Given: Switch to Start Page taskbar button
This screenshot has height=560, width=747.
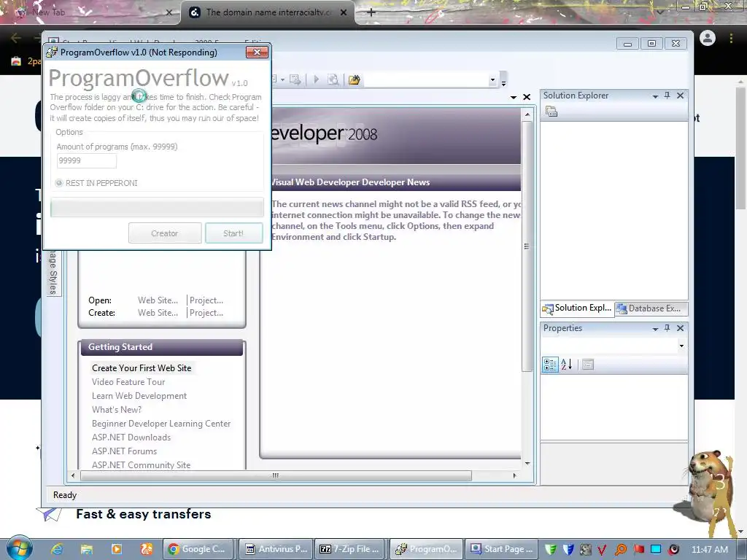Looking at the screenshot, I should (501, 549).
